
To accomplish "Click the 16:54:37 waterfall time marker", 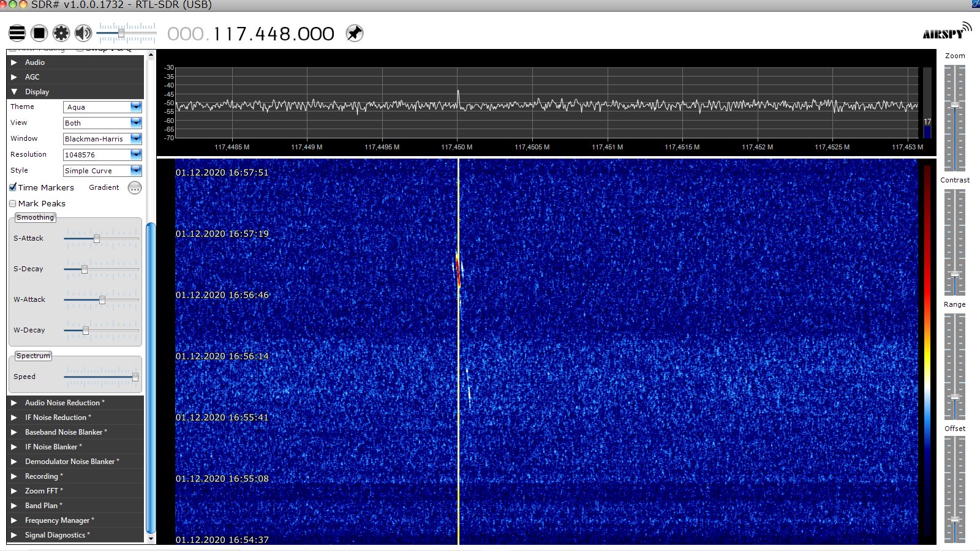I will tap(222, 540).
